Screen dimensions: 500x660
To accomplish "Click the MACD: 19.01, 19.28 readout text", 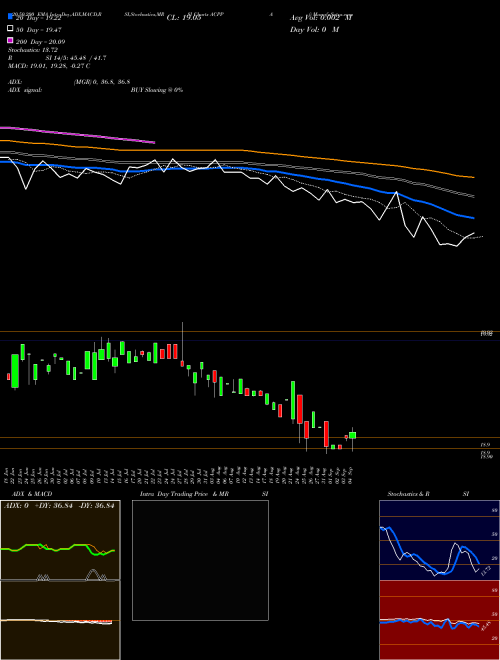I will coord(49,66).
